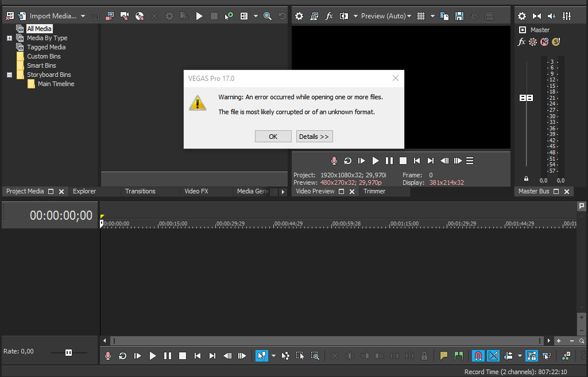Toggle Master solo button
This screenshot has height=377, width=588.
(556, 41)
